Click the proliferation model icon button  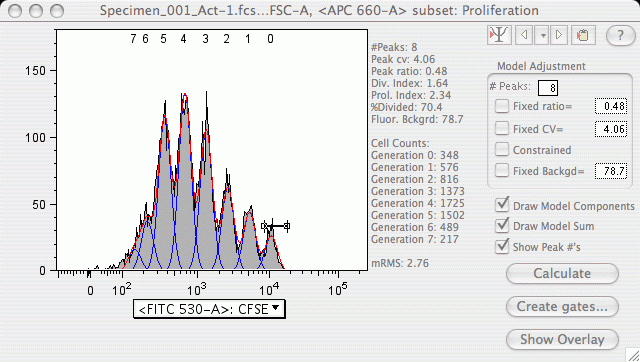point(499,35)
